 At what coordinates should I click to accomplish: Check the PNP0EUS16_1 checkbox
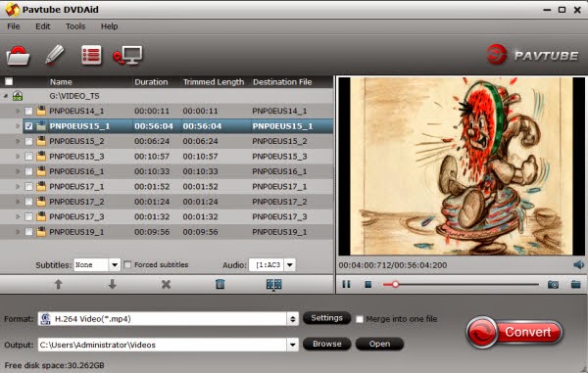(x=28, y=171)
